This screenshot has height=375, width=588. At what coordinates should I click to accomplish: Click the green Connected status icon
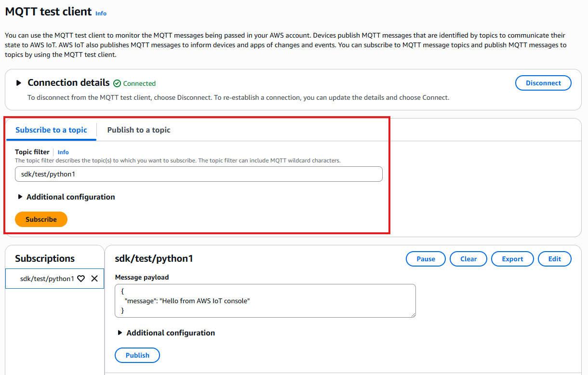[x=117, y=83]
